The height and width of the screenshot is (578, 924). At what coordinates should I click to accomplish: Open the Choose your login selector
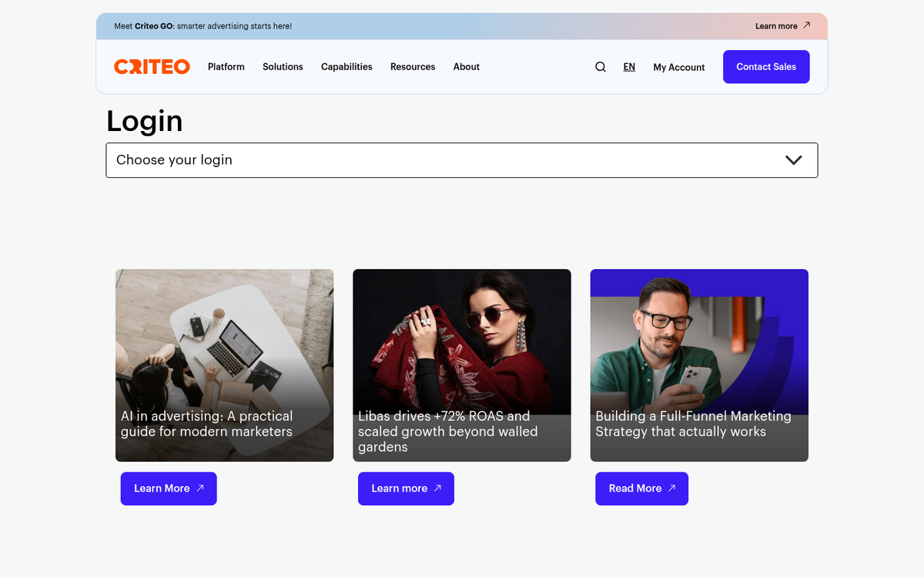[462, 160]
